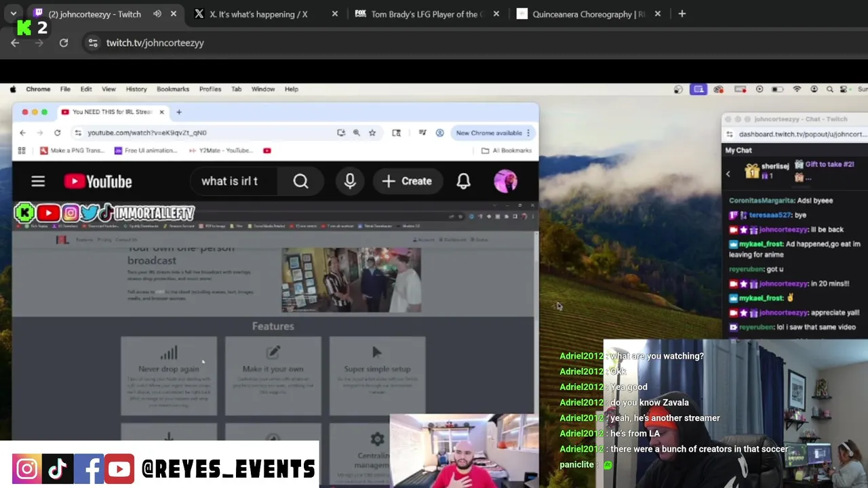The image size is (868, 488).
Task: Click the battery icon in the macOS menu bar
Action: point(777,89)
